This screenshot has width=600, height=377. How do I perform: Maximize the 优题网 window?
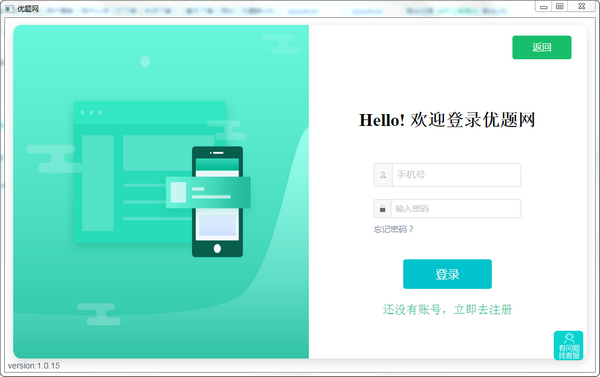(x=559, y=7)
